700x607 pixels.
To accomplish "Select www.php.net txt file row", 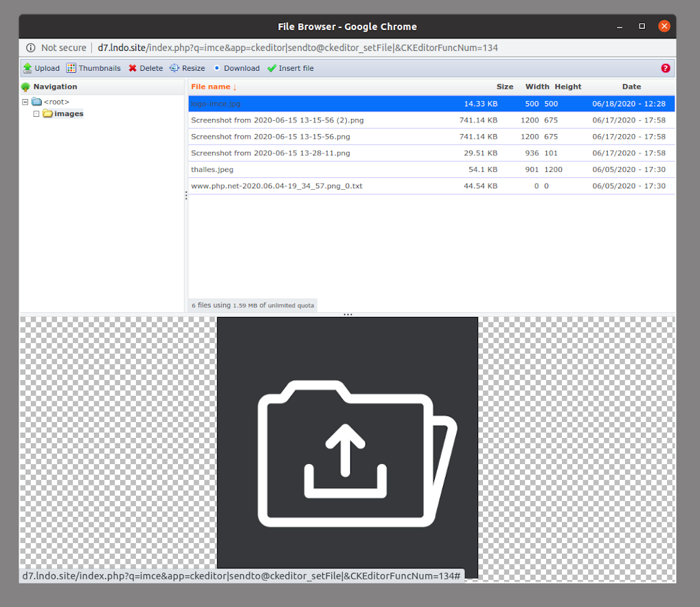I will (x=431, y=186).
